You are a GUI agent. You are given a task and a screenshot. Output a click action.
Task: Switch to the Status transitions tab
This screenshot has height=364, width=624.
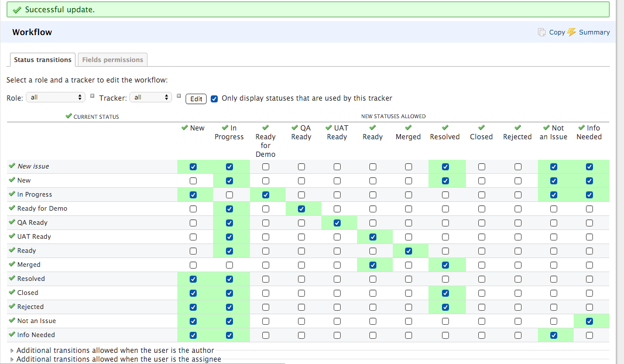click(43, 60)
